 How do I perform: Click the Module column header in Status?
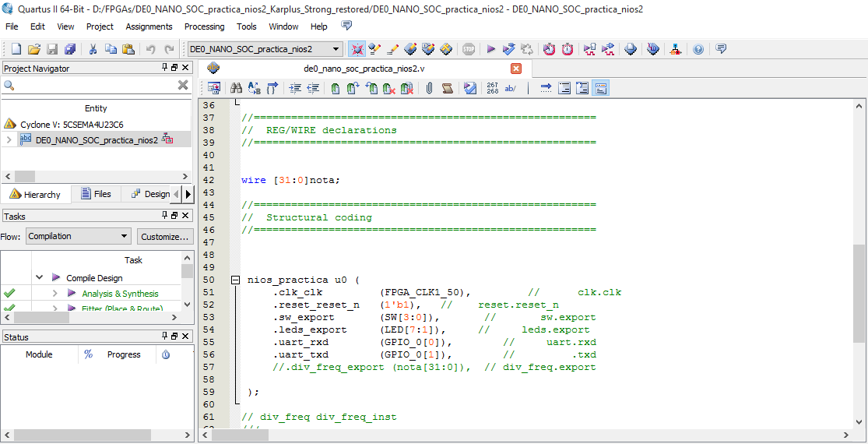(x=39, y=355)
